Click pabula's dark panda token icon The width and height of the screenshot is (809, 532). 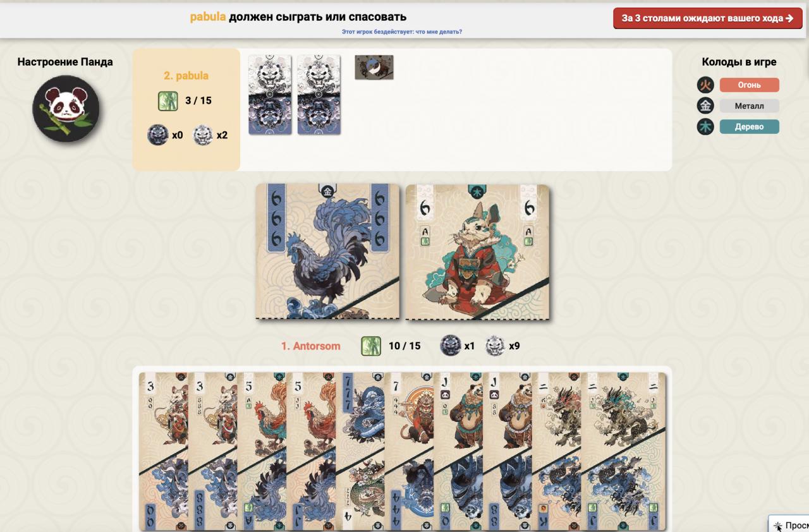coord(157,135)
